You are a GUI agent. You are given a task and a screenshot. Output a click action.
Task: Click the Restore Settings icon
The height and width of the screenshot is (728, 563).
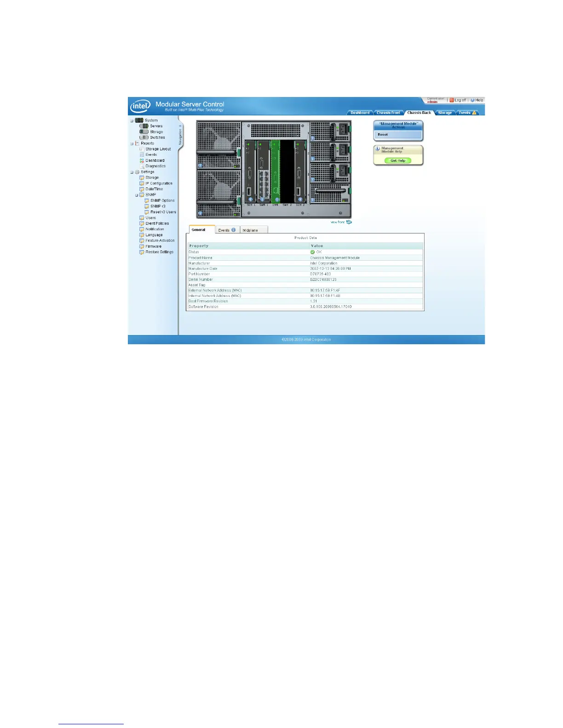(x=142, y=252)
